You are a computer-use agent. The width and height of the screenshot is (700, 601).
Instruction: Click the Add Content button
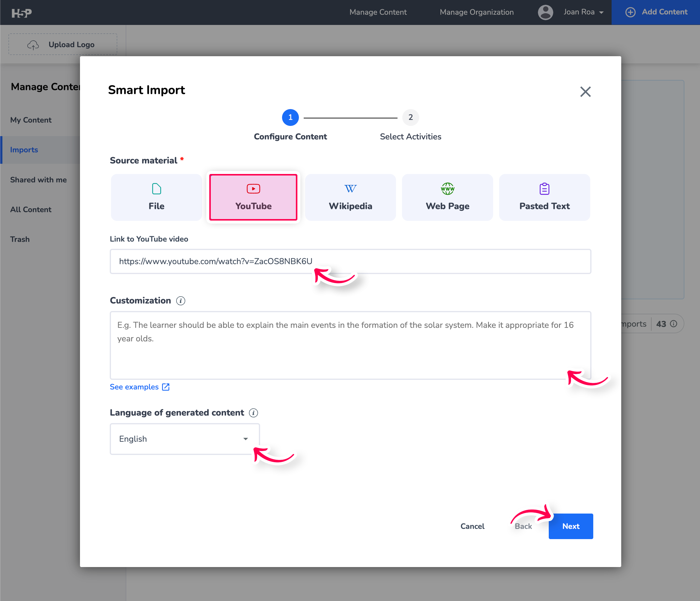(655, 12)
